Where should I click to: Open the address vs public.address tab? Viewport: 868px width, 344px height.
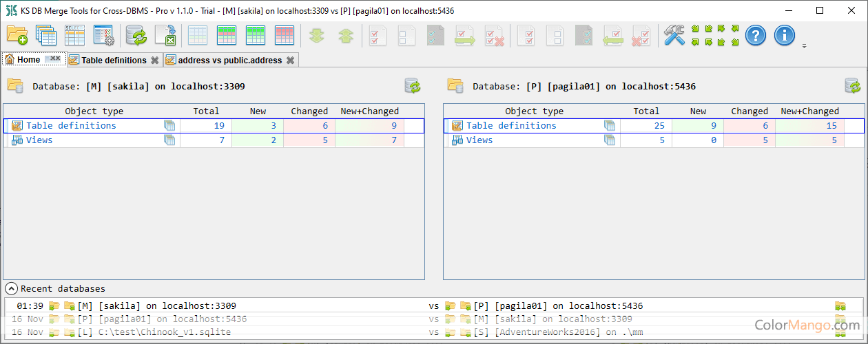pyautogui.click(x=229, y=60)
